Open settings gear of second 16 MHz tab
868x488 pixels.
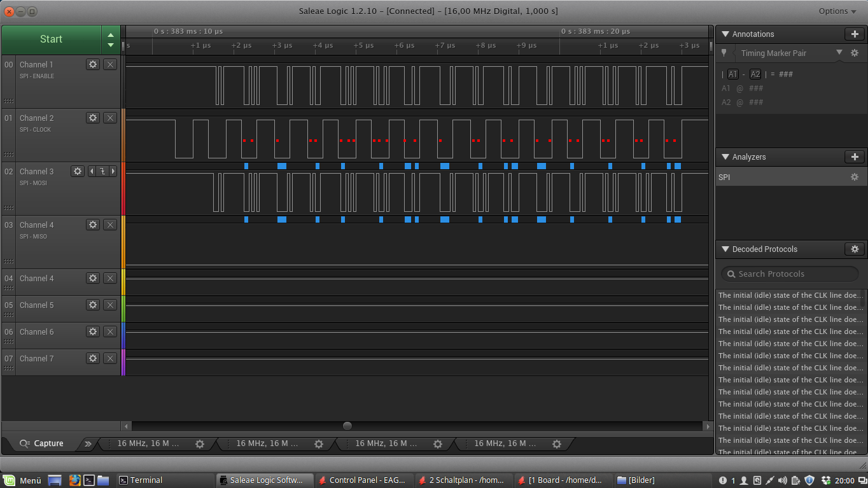319,444
